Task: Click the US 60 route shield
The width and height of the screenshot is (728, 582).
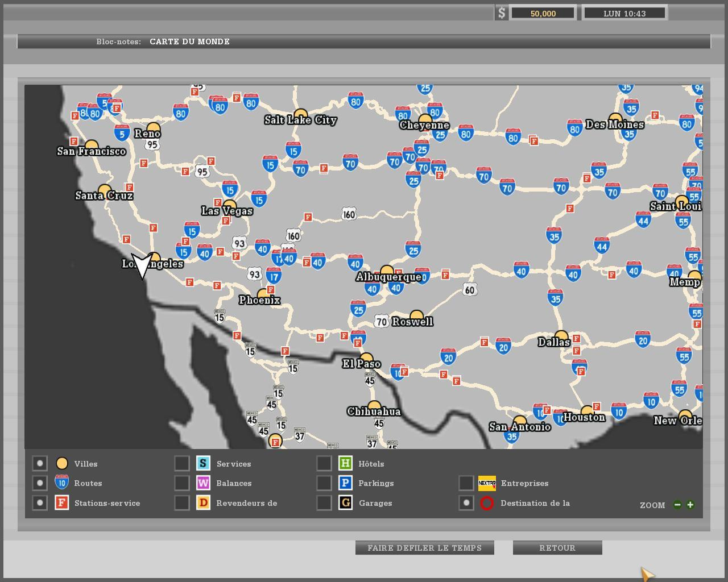Action: 469,290
